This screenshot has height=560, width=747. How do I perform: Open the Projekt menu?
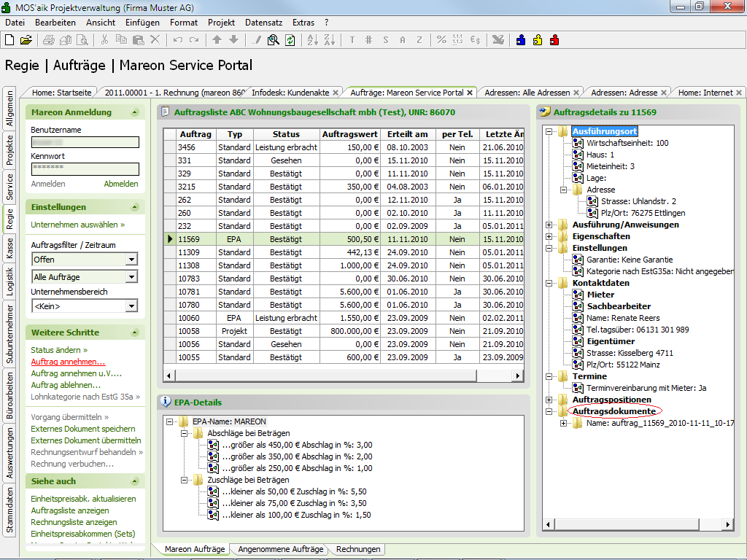click(x=221, y=23)
